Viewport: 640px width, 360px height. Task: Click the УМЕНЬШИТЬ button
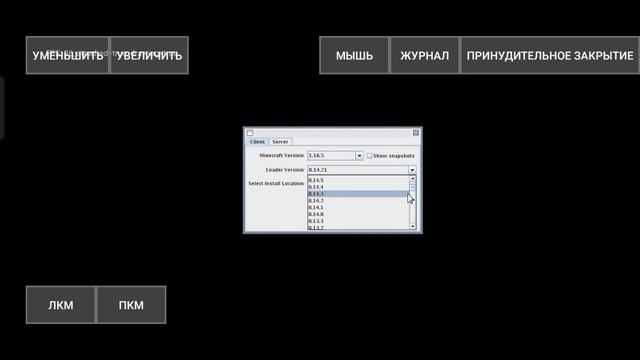pos(67,56)
